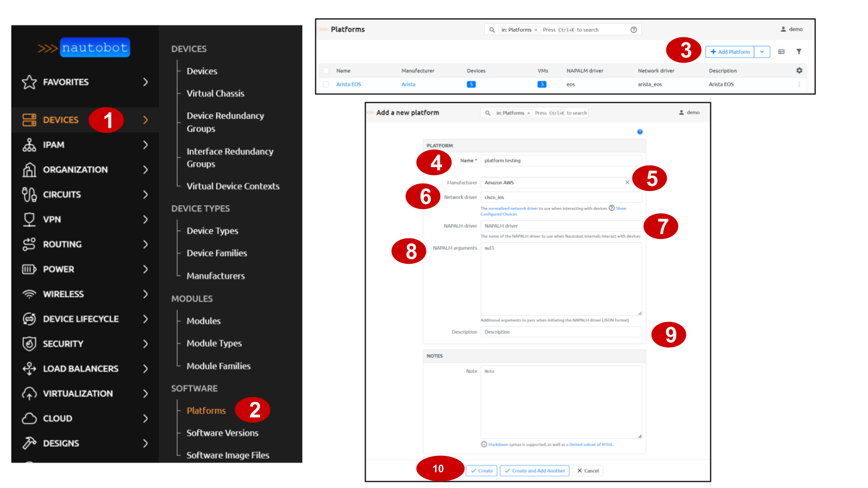
Task: Click the Circuits cable icon
Action: pyautogui.click(x=29, y=194)
